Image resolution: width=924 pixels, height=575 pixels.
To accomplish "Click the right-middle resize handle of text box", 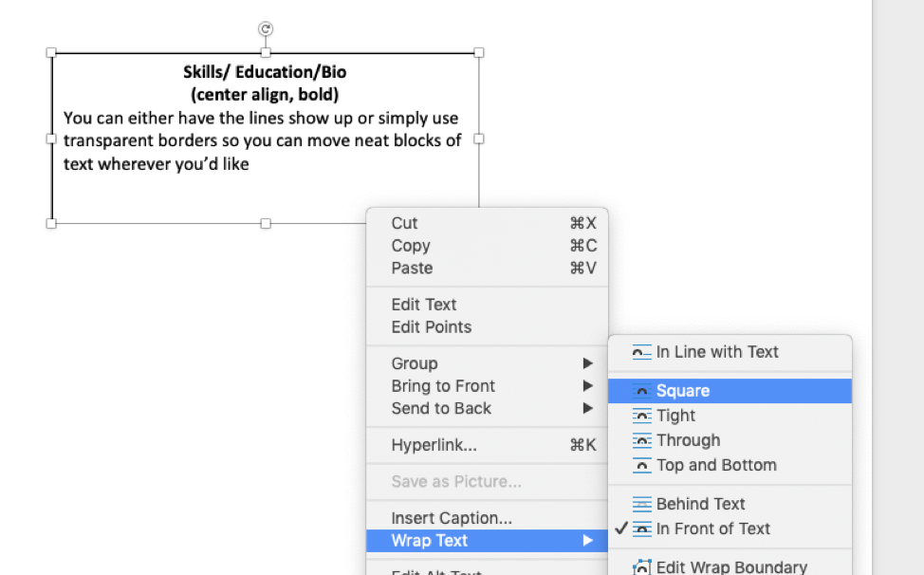I will (479, 139).
